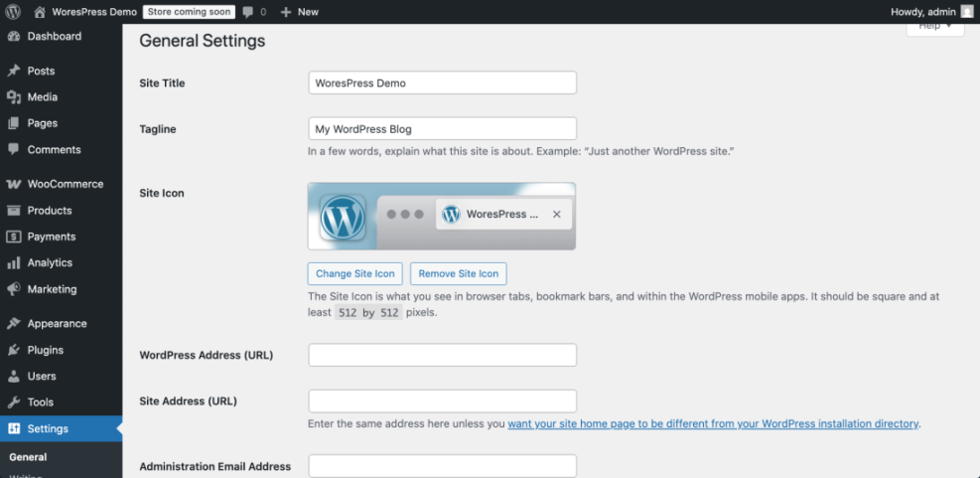Select the General settings submenu
Image resolution: width=980 pixels, height=478 pixels.
28,457
